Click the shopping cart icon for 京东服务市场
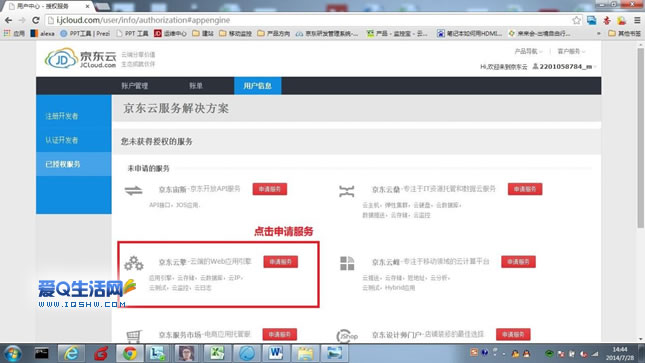Viewport: 645px width, 363px height. (134, 336)
